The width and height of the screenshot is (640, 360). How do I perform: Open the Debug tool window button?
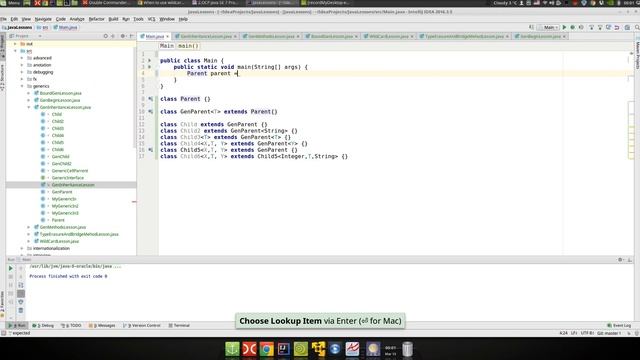pos(43,326)
